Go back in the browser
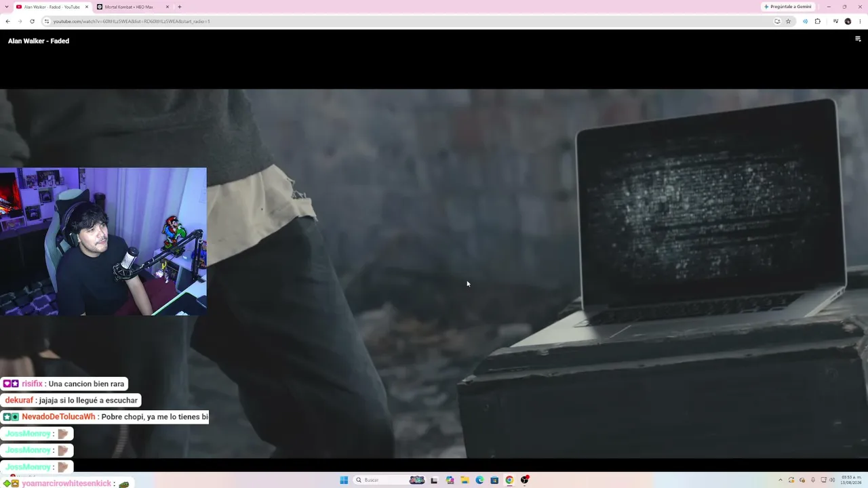The width and height of the screenshot is (868, 488). click(x=7, y=21)
